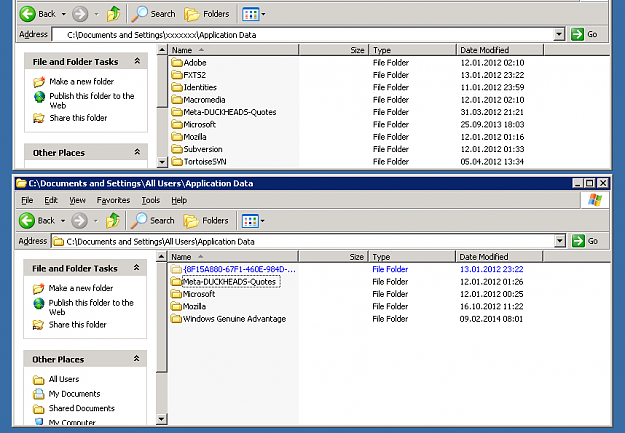Select TortoiseSVN folder icon
The image size is (625, 433).
[177, 161]
